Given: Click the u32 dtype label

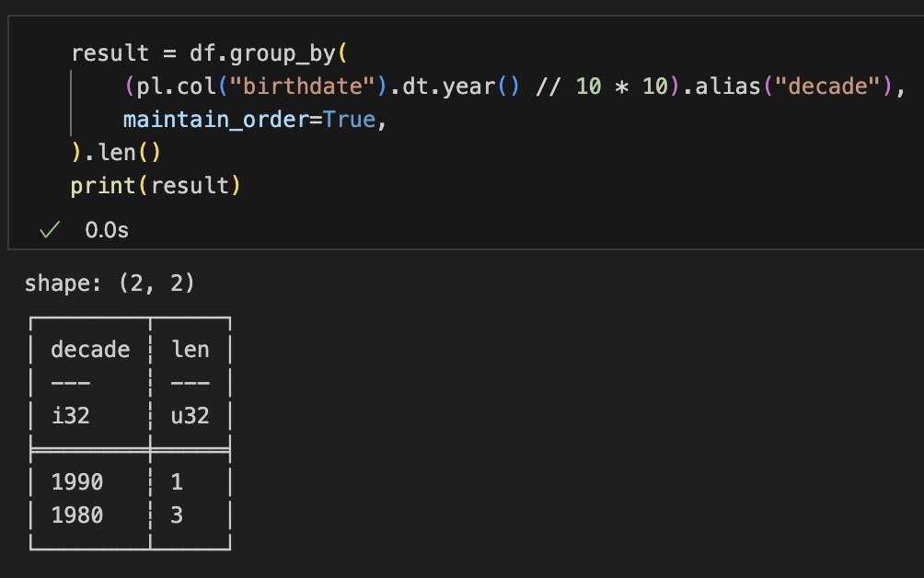Looking at the screenshot, I should tap(191, 415).
